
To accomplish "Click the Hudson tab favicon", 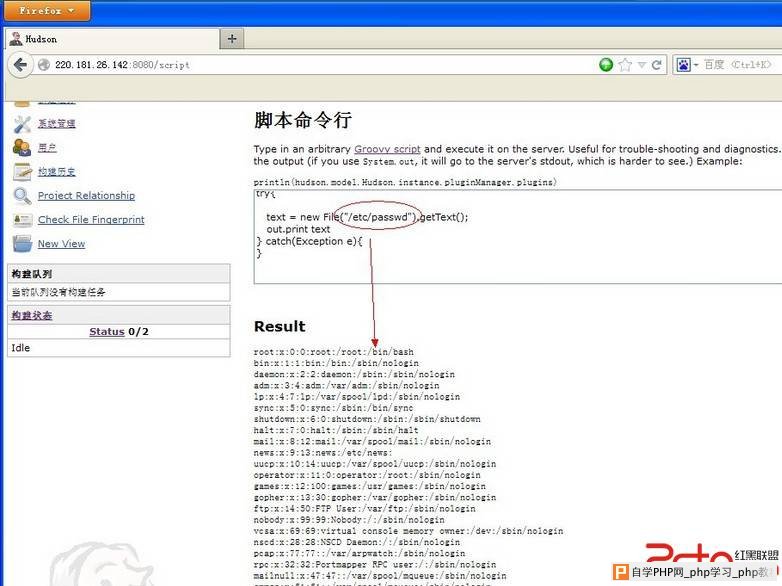I will (16, 39).
